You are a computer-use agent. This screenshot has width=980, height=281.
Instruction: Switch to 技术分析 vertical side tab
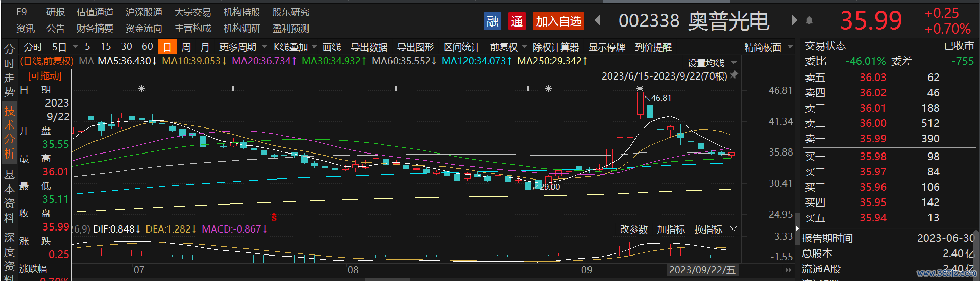coord(9,132)
